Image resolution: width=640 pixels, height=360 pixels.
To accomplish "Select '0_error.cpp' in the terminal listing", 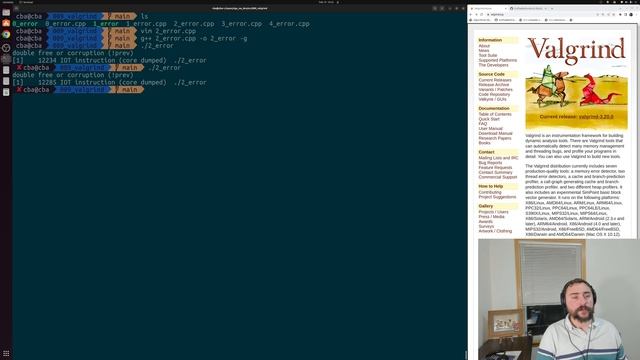I will click(x=65, y=24).
